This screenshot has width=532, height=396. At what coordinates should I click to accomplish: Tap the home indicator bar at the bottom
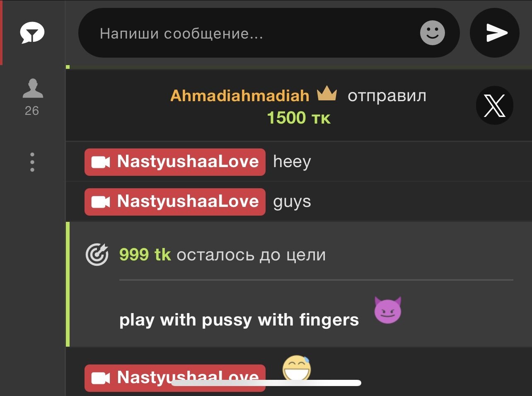click(266, 383)
